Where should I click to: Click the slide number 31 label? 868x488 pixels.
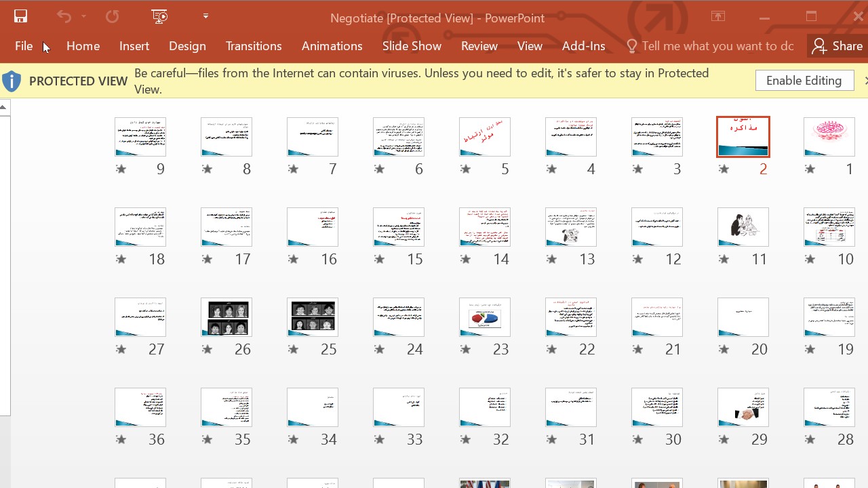coord(587,440)
